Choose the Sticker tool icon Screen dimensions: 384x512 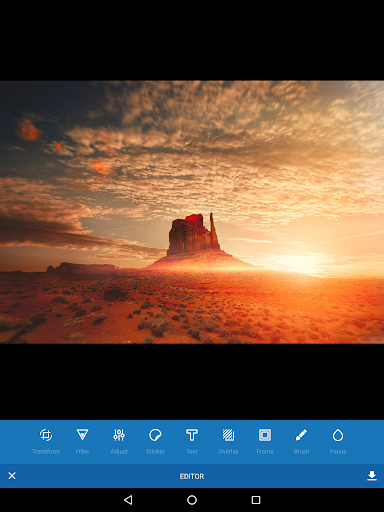click(x=155, y=435)
